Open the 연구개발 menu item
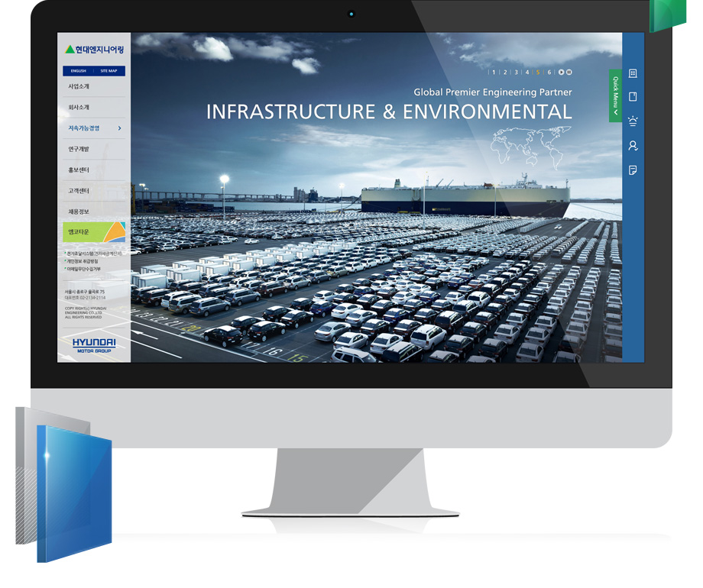Screen dimensions: 703x588 pos(79,149)
